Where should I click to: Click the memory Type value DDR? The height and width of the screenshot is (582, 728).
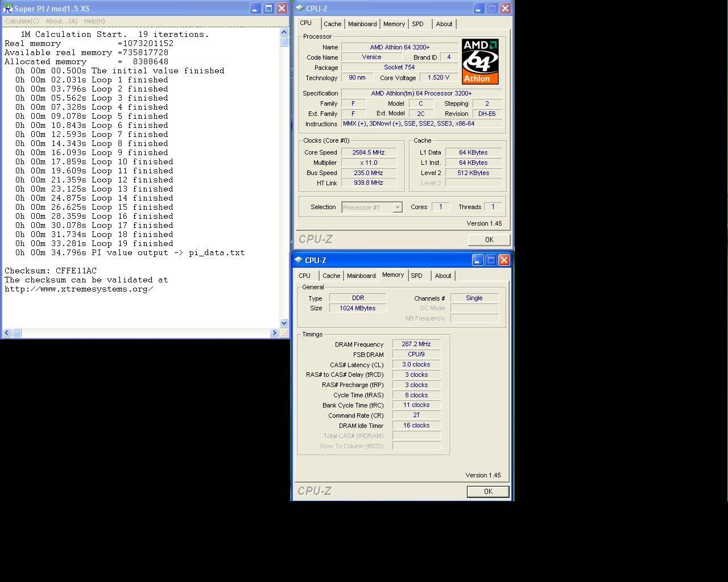[358, 298]
